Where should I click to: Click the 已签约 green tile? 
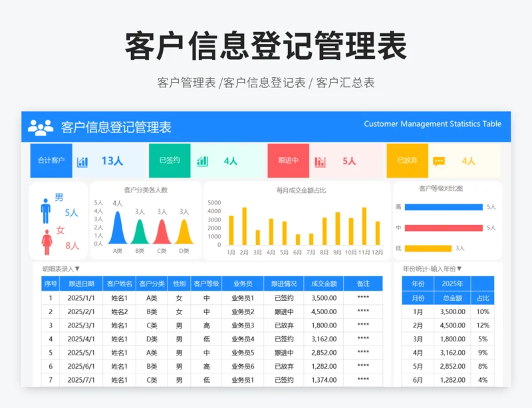(x=170, y=160)
